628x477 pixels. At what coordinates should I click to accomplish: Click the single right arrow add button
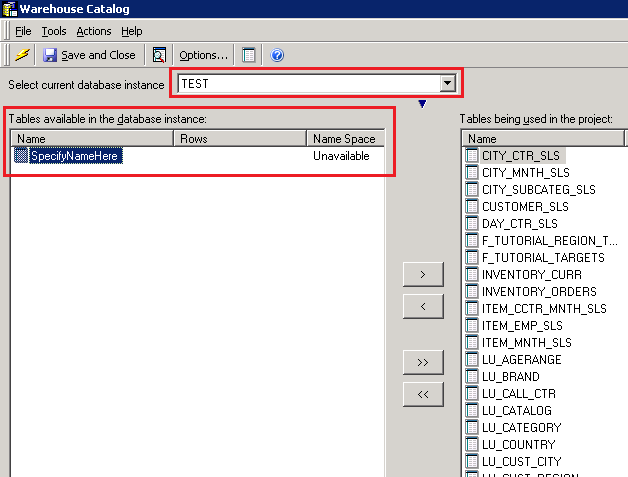tap(422, 273)
